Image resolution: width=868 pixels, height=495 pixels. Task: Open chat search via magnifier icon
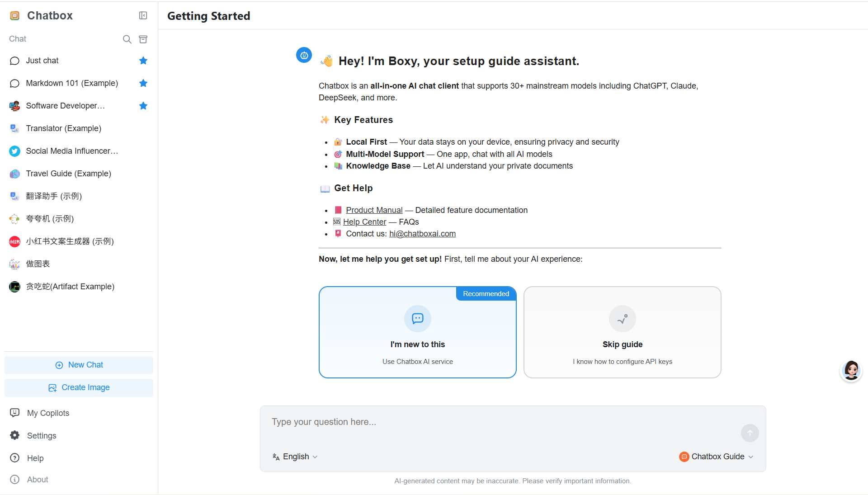(127, 39)
